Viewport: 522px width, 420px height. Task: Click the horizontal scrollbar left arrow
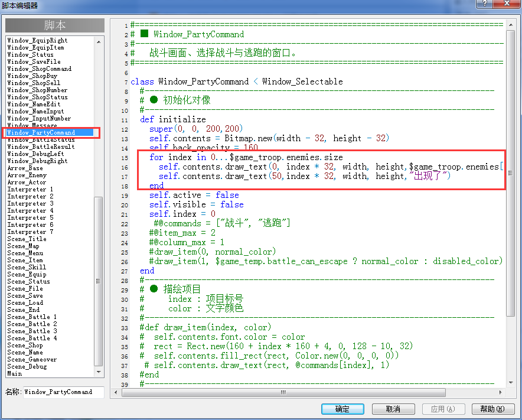(x=116, y=392)
